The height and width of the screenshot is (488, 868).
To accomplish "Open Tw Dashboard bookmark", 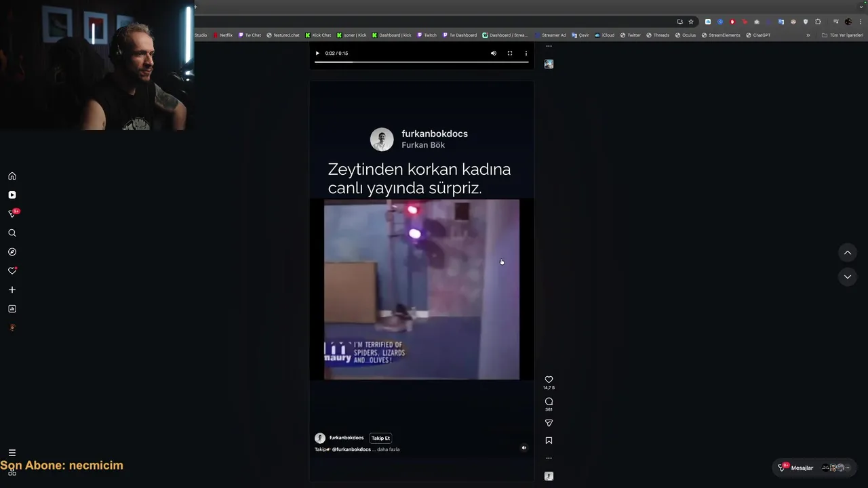I will pyautogui.click(x=460, y=35).
